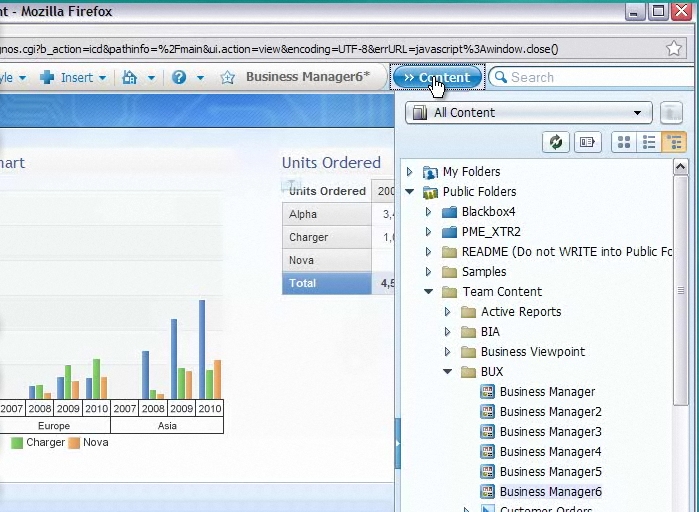Collapse the Team Content folder
The image size is (699, 512).
click(428, 291)
